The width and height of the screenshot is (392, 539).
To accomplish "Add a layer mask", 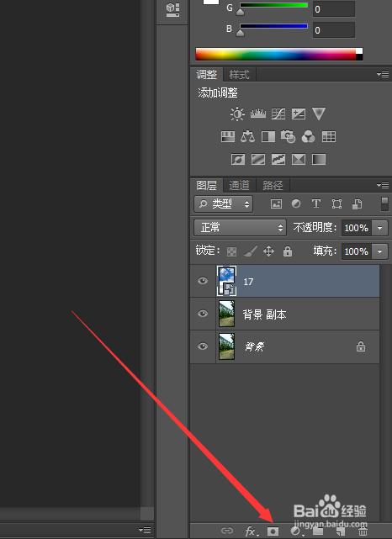I will click(273, 531).
